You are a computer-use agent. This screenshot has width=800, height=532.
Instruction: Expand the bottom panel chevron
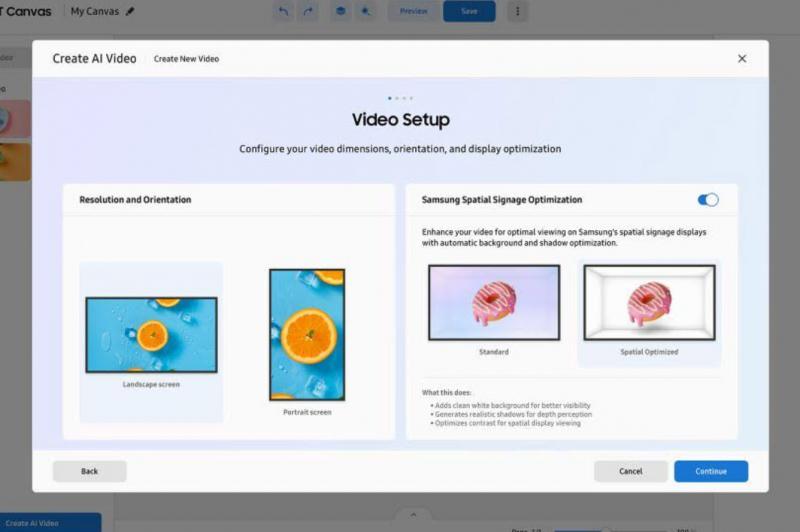pyautogui.click(x=414, y=515)
